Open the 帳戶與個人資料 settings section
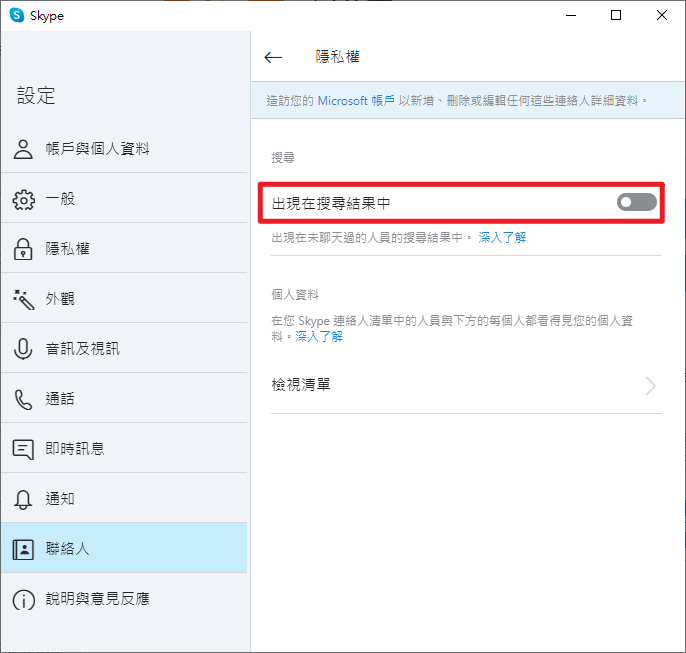Image resolution: width=686 pixels, height=653 pixels. [124, 149]
